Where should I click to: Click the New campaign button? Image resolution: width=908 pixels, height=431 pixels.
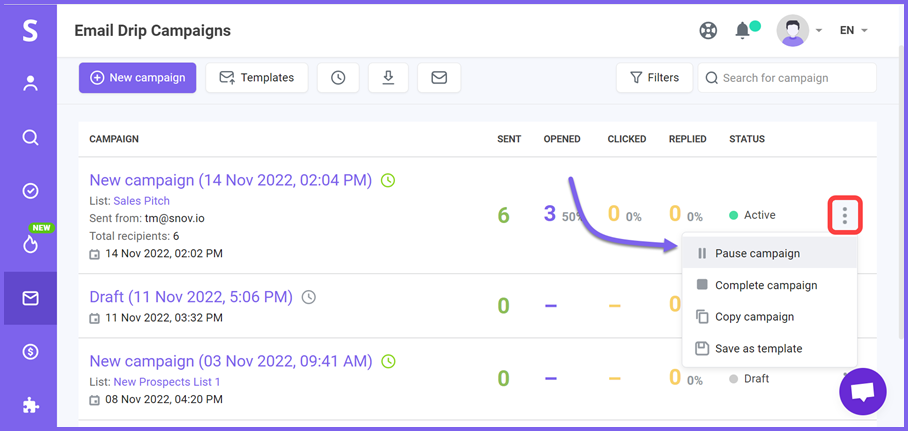(x=138, y=78)
